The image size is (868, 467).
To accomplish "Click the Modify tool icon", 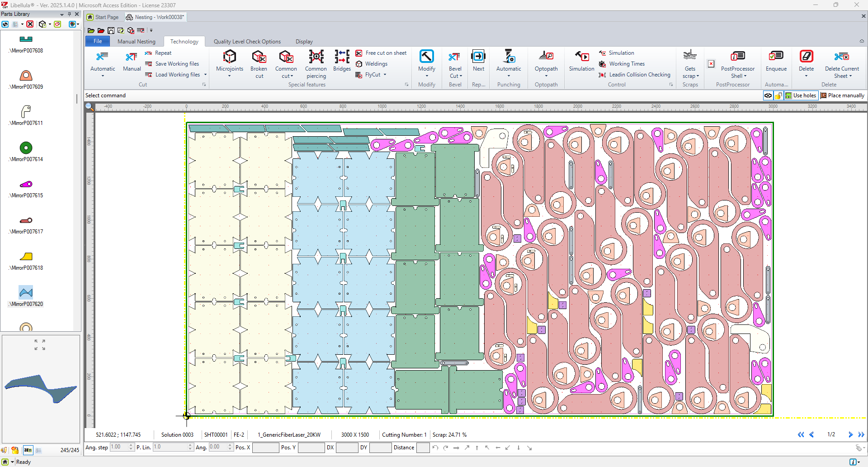I will pyautogui.click(x=427, y=57).
